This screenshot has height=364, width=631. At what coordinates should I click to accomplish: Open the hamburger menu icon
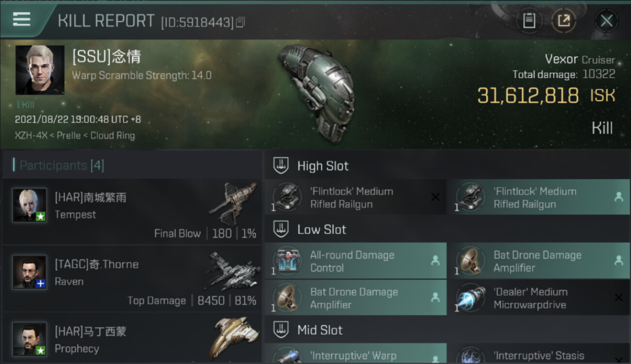pos(21,19)
